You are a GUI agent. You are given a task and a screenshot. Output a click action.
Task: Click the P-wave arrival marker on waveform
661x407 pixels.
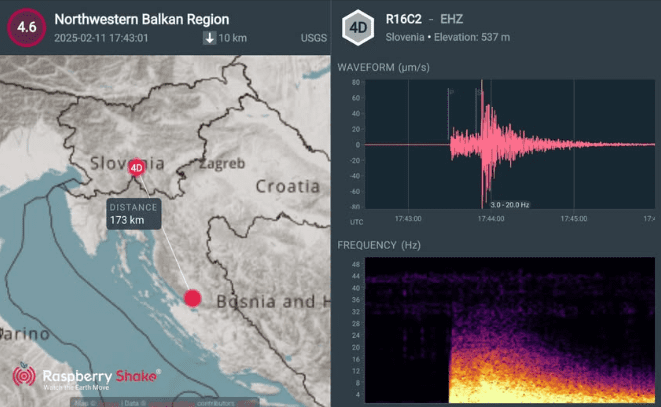pyautogui.click(x=450, y=92)
